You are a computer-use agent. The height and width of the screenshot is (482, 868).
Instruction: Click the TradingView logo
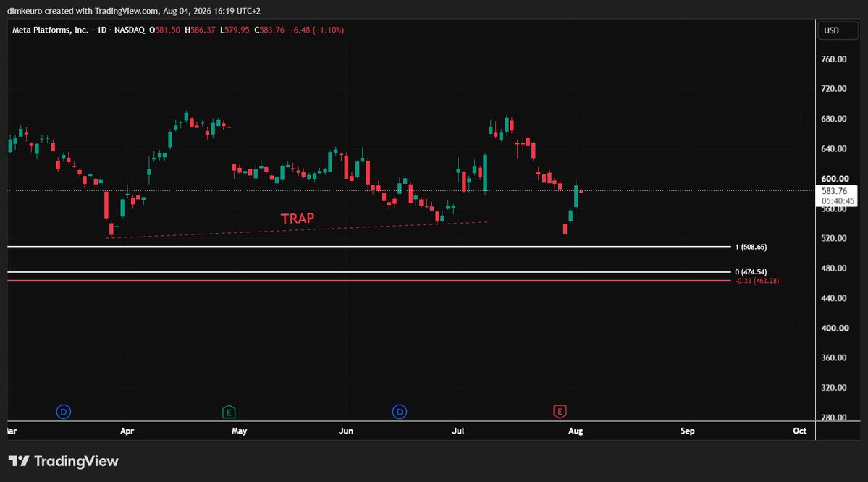63,461
